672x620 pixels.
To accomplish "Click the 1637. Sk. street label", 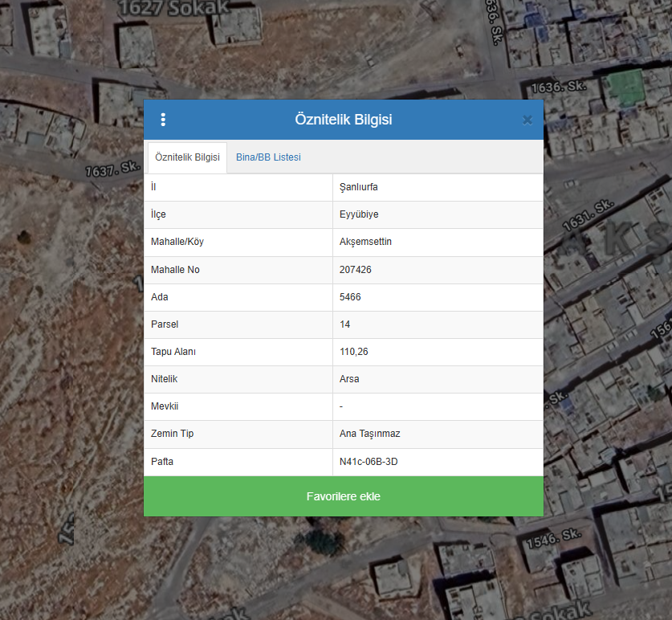I will click(x=112, y=169).
